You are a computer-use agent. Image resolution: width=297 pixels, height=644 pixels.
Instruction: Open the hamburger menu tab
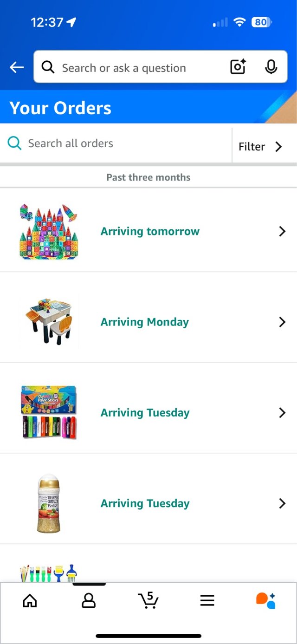[207, 601]
